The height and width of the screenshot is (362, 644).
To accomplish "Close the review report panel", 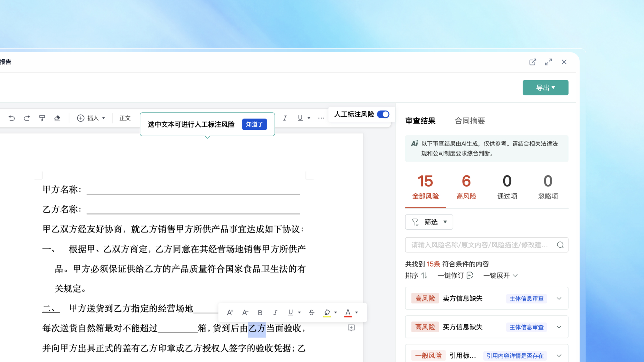I will point(564,62).
